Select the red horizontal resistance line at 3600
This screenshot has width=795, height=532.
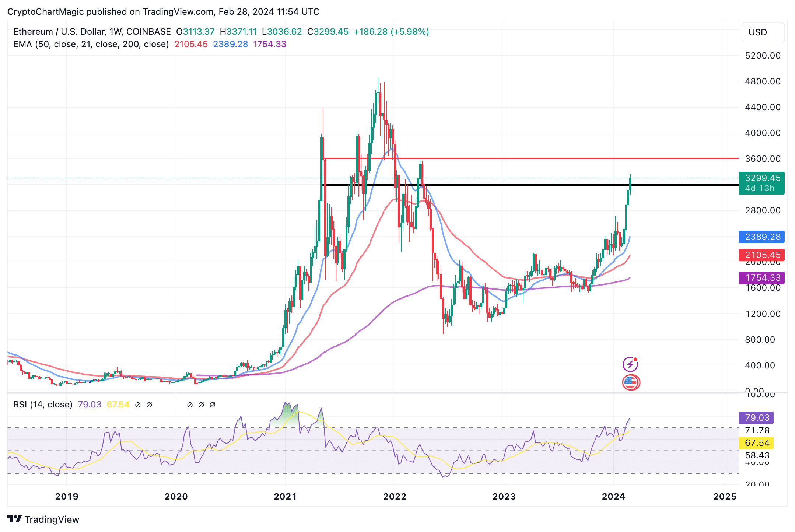coord(530,158)
